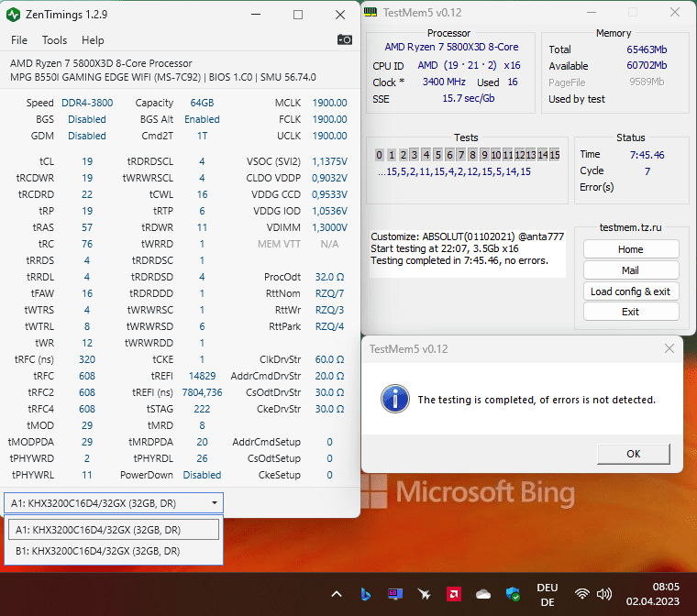Click the 64GB capacity value

click(x=202, y=103)
